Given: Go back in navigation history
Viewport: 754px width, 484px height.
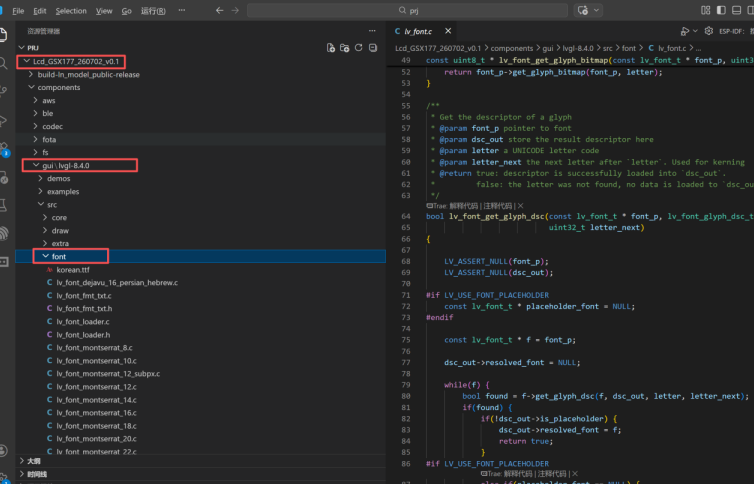Looking at the screenshot, I should pos(219,10).
